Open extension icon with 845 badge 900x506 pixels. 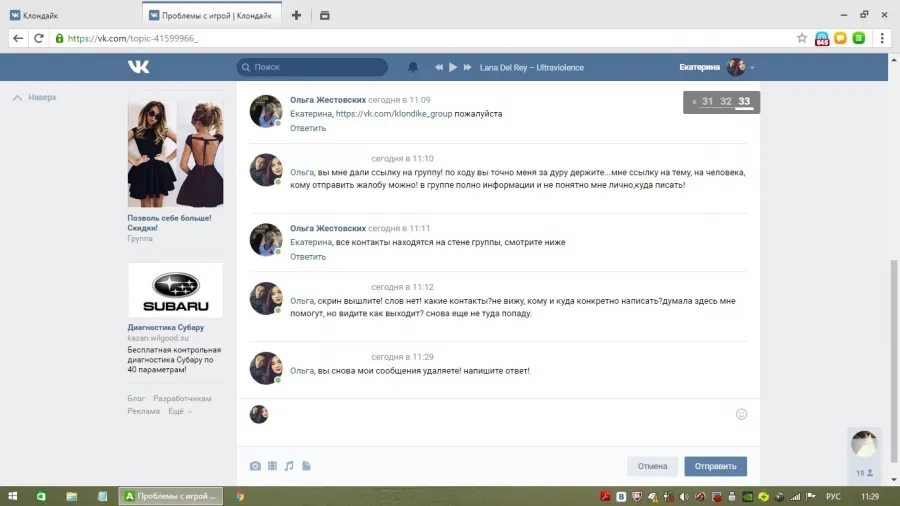822,38
